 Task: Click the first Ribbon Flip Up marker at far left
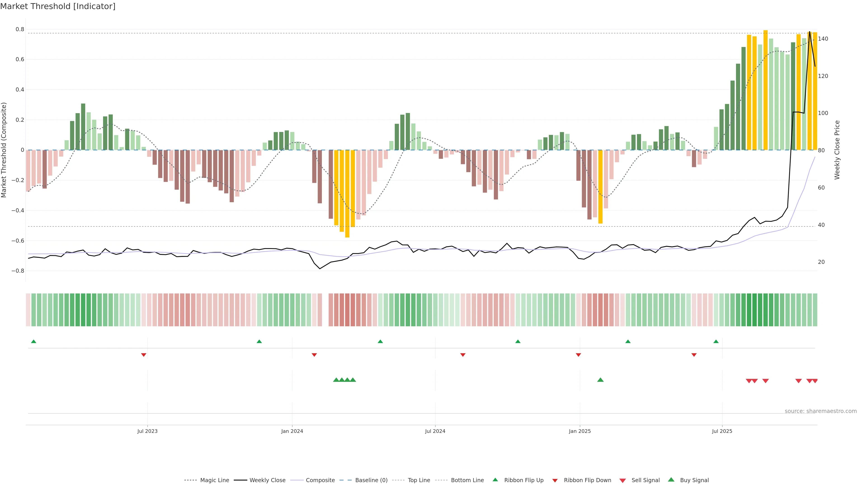[x=34, y=342]
